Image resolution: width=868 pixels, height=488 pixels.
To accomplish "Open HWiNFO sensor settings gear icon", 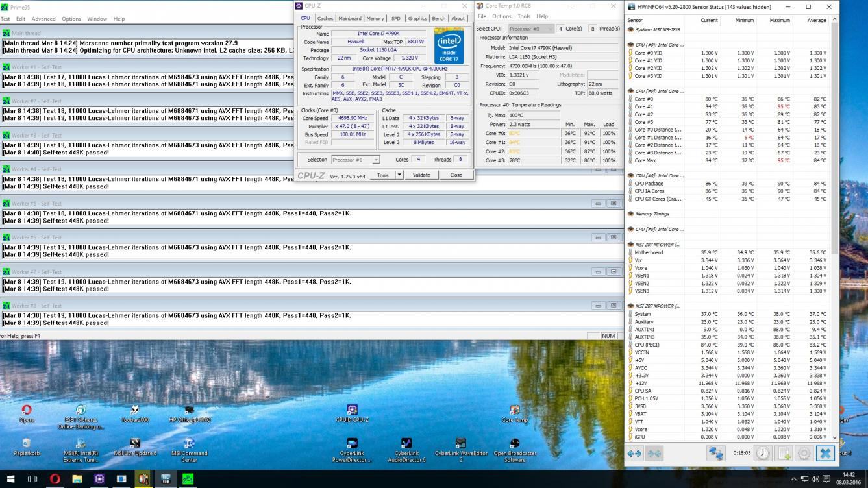I will [804, 453].
